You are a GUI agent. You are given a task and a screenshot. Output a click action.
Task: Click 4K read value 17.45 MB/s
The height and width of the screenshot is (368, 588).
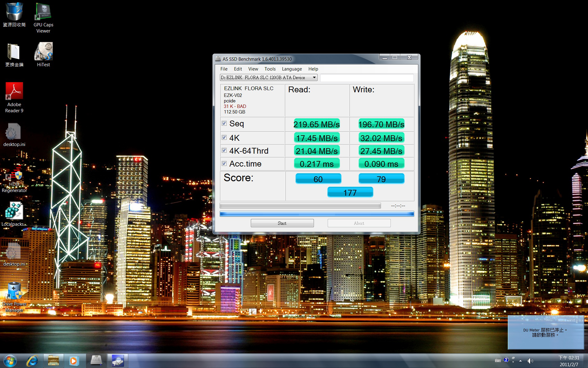click(317, 138)
